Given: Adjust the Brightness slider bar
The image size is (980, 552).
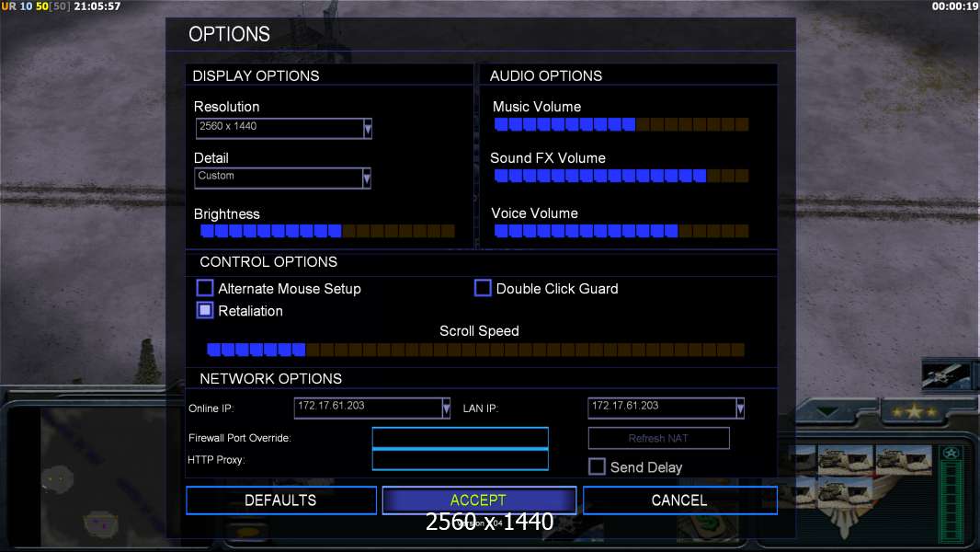Looking at the screenshot, I should [327, 231].
